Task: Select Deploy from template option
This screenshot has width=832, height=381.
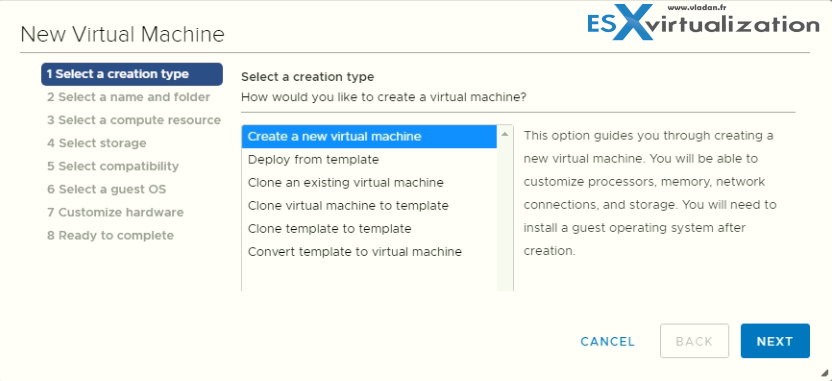Action: point(369,159)
